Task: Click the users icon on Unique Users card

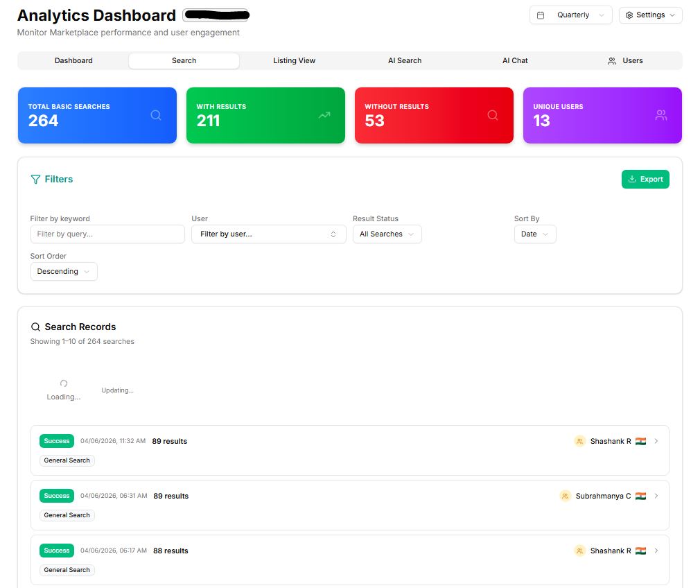Action: tap(661, 115)
